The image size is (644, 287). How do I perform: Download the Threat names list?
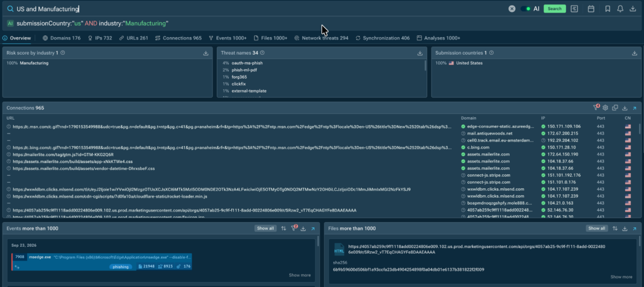coord(420,53)
